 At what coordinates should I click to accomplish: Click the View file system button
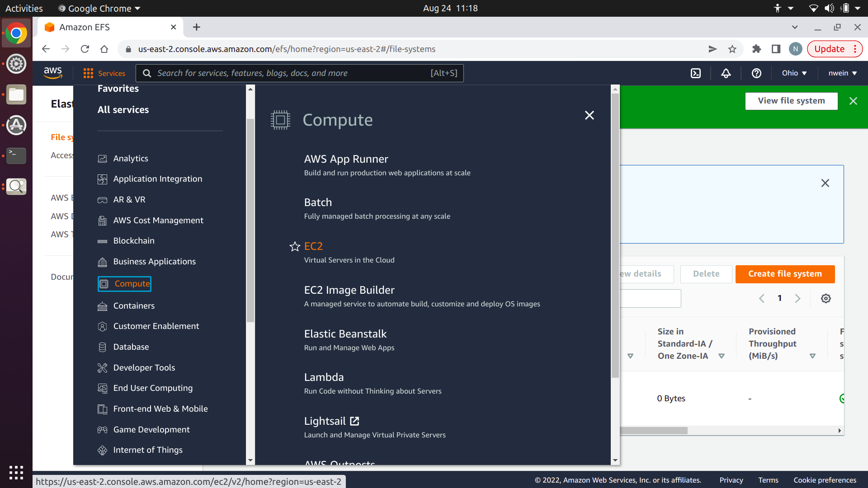click(791, 101)
